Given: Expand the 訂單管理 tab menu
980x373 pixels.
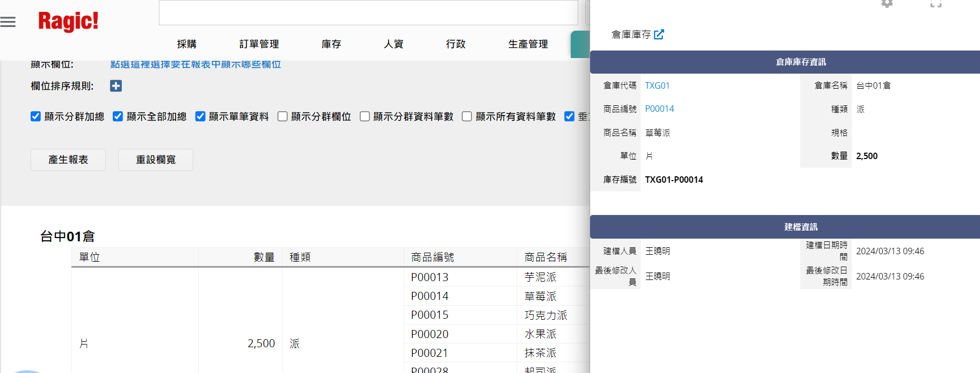Looking at the screenshot, I should [259, 44].
